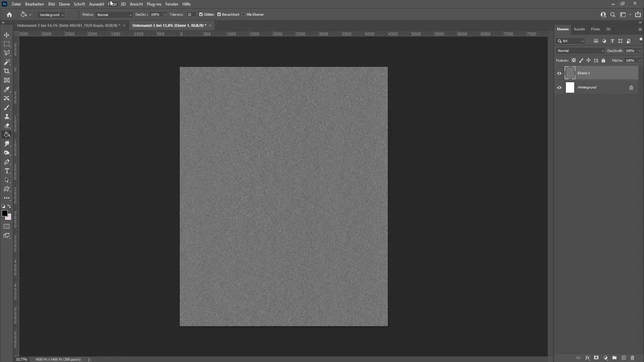Viewport: 644px width, 362px height.
Task: Select the Brush tool
Action: pyautogui.click(x=7, y=108)
